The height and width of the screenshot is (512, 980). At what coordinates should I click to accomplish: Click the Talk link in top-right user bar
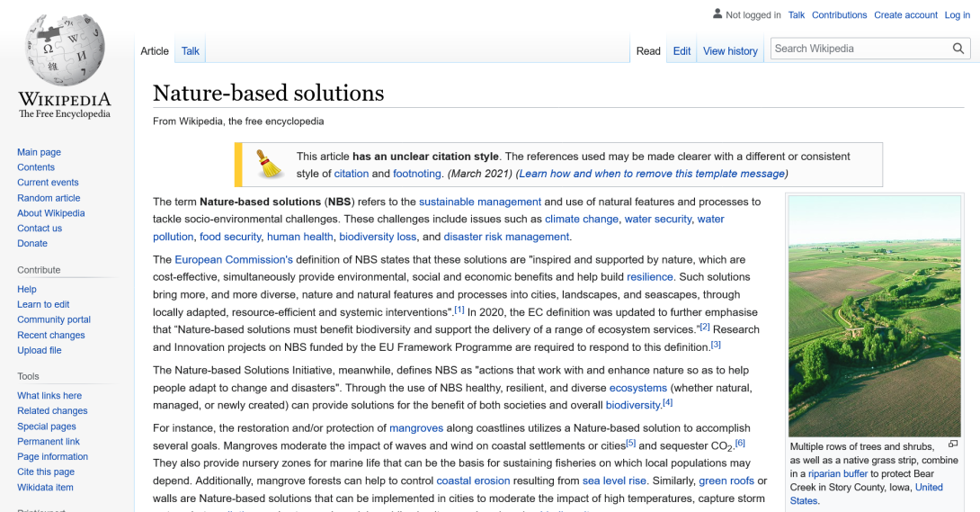797,15
